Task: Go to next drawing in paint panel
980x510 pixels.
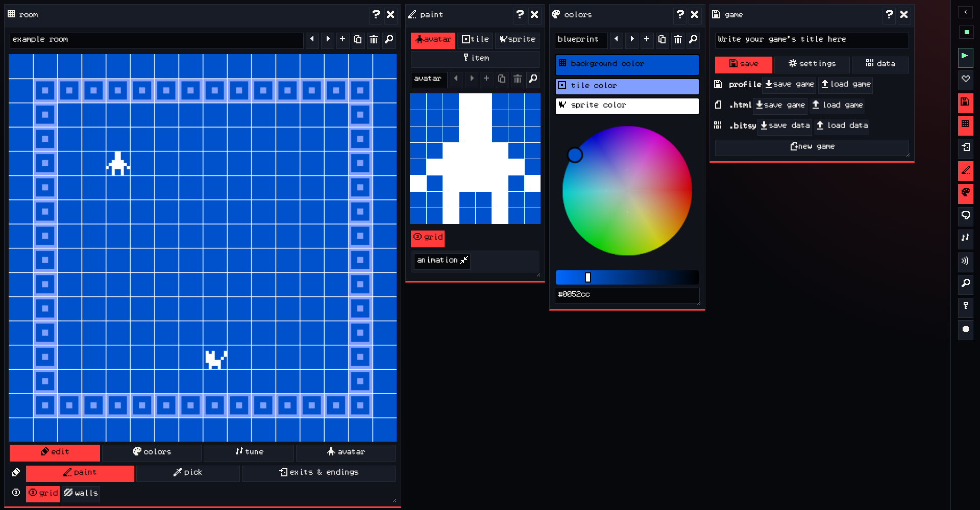Action: (x=472, y=79)
